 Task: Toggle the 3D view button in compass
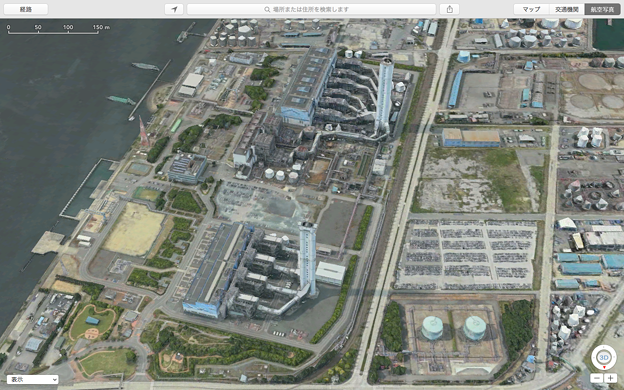(604, 357)
